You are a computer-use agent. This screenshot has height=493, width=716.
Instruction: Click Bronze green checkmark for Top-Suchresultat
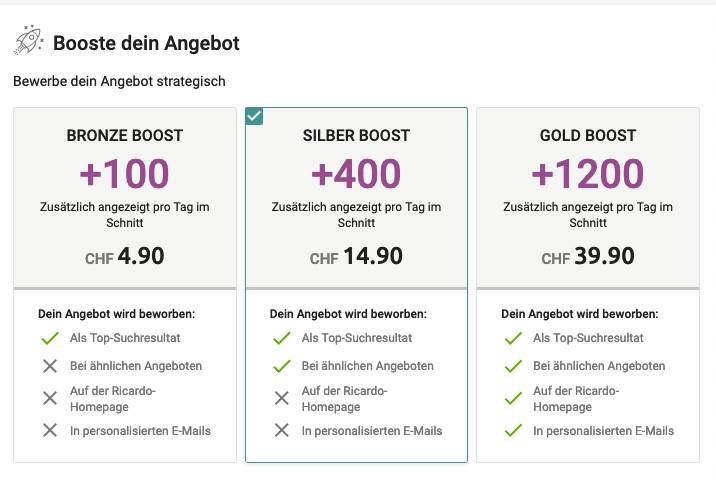50,339
